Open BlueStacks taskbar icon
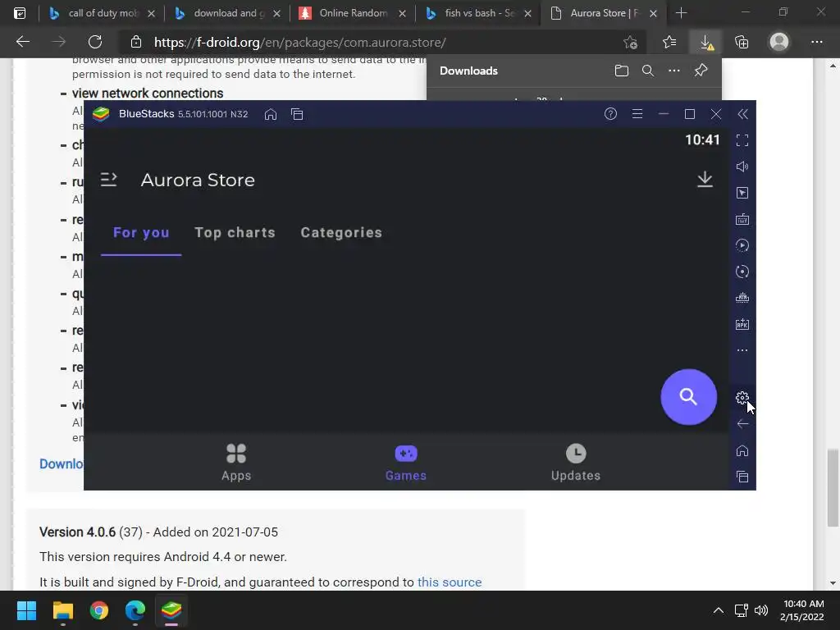Viewport: 840px width, 630px height. 171,610
